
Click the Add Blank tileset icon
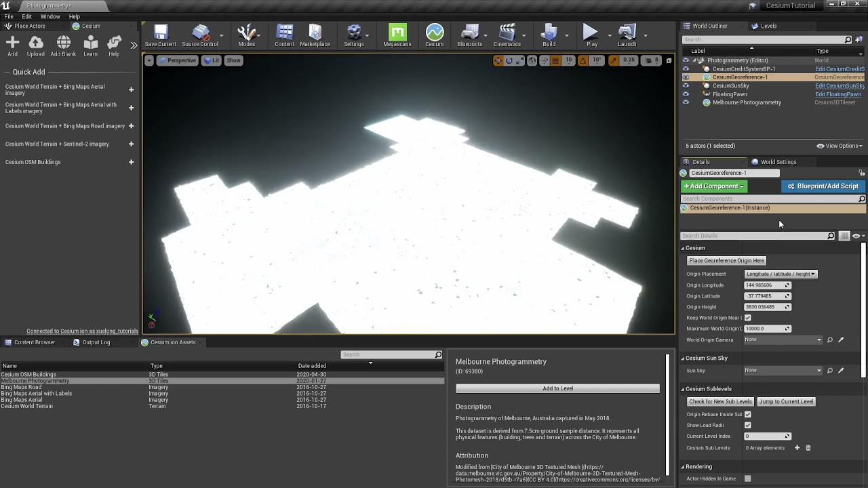click(63, 47)
